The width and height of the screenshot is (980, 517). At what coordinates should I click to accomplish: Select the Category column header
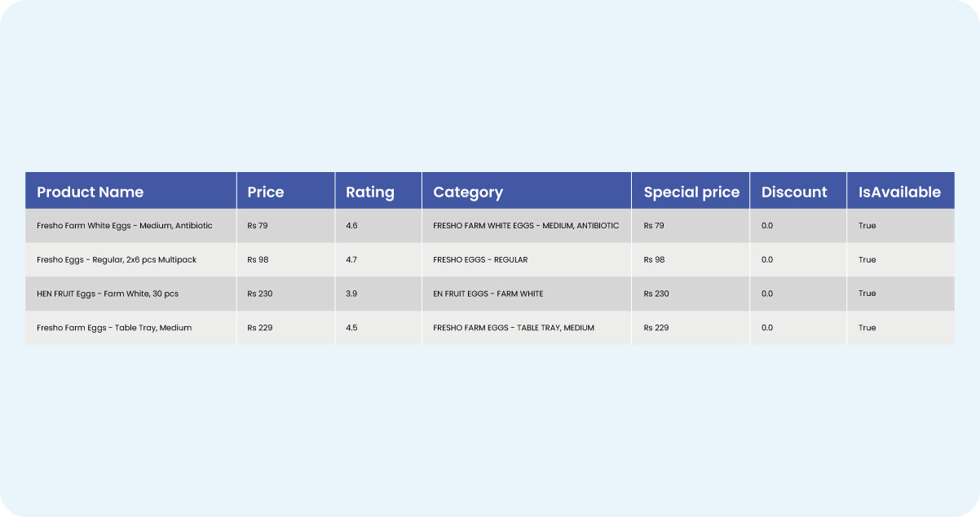468,192
